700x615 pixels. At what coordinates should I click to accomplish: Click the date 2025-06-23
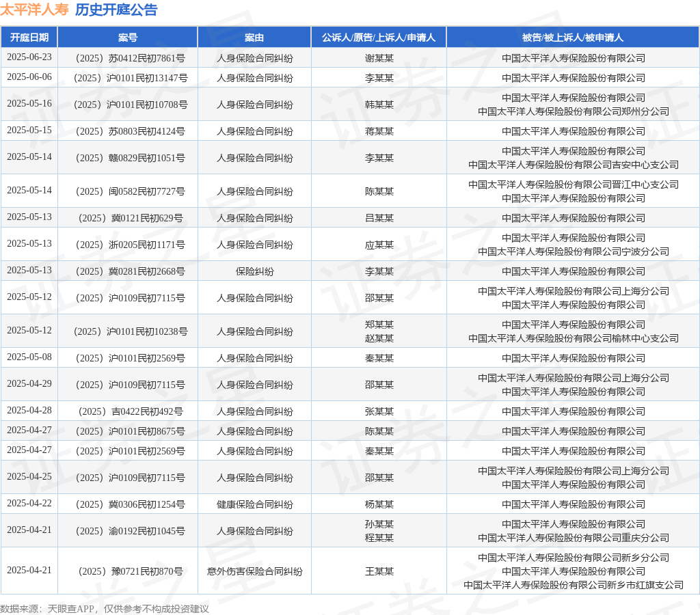[29, 57]
